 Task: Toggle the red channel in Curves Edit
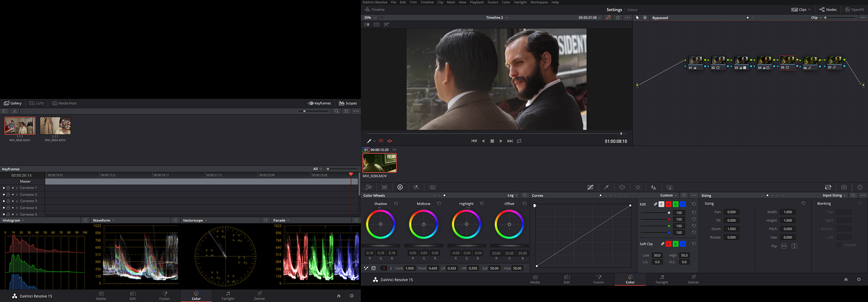pyautogui.click(x=668, y=204)
